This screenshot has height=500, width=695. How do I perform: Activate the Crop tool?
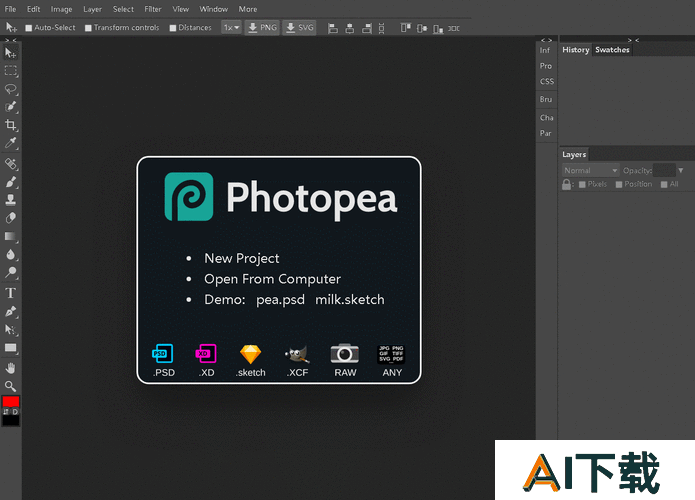click(x=10, y=125)
